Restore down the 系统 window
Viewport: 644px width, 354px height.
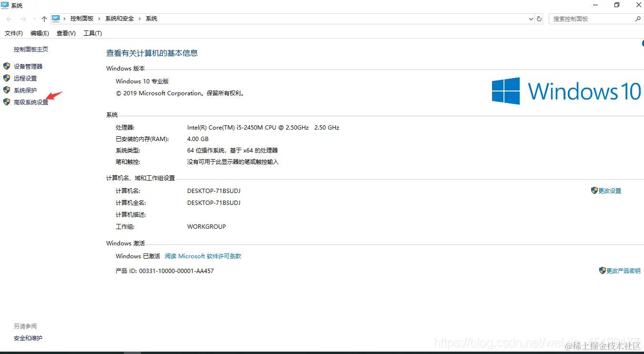point(617,5)
